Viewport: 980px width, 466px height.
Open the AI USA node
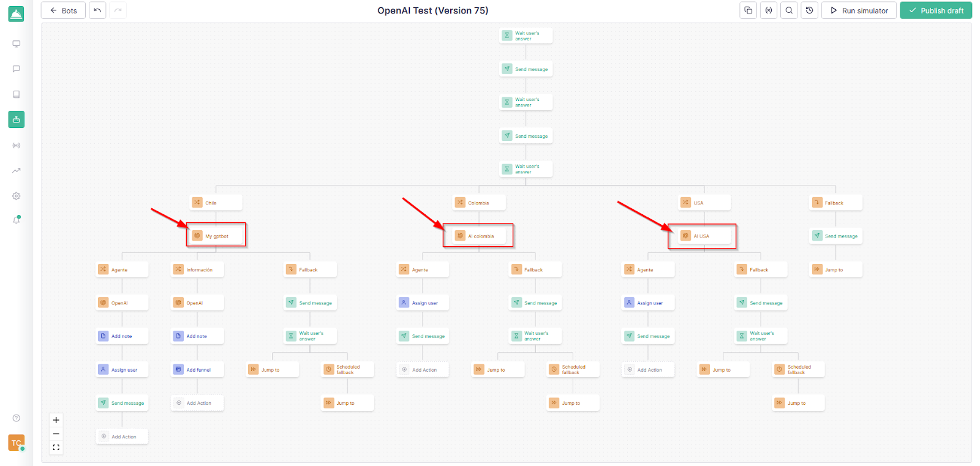tap(705, 236)
